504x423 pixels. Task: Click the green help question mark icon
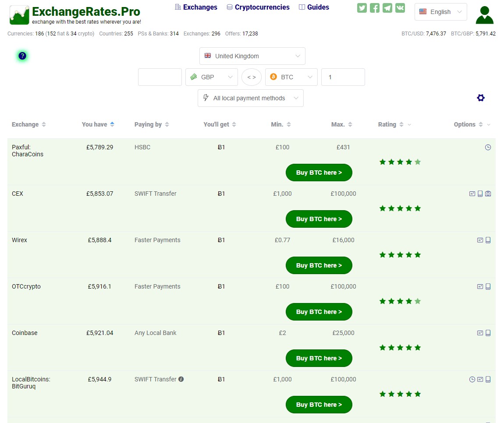point(22,56)
